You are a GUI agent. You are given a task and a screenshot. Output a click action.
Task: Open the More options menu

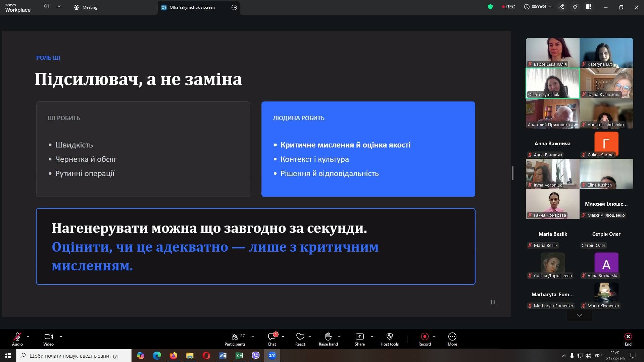point(452,339)
